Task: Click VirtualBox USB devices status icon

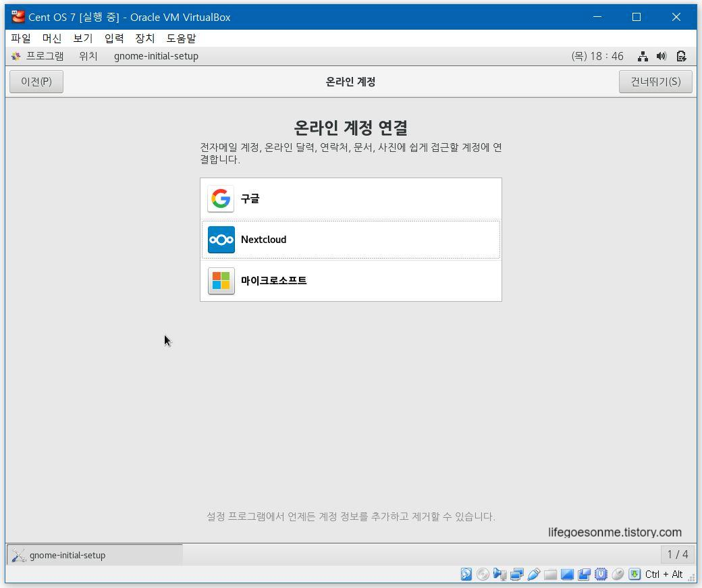Action: pos(534,574)
